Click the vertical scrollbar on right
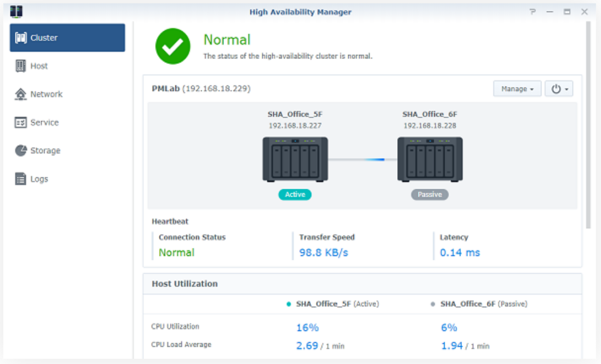Screen dimensions: 601x364 tap(588, 125)
